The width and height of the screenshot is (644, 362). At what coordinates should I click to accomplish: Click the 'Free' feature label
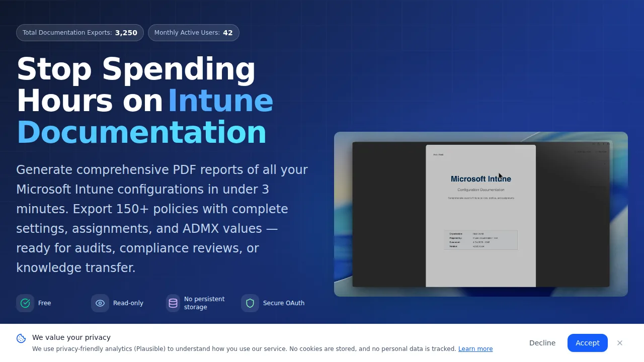coord(45,303)
